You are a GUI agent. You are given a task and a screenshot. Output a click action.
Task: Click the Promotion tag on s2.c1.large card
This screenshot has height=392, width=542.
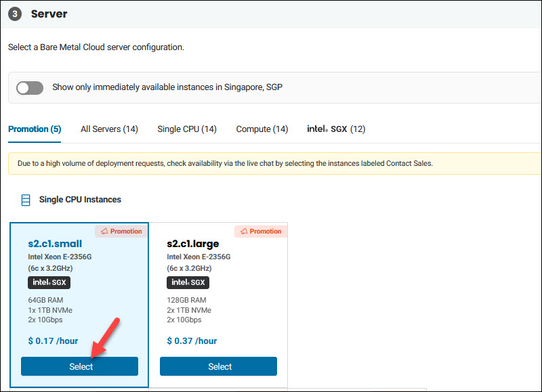pos(261,232)
